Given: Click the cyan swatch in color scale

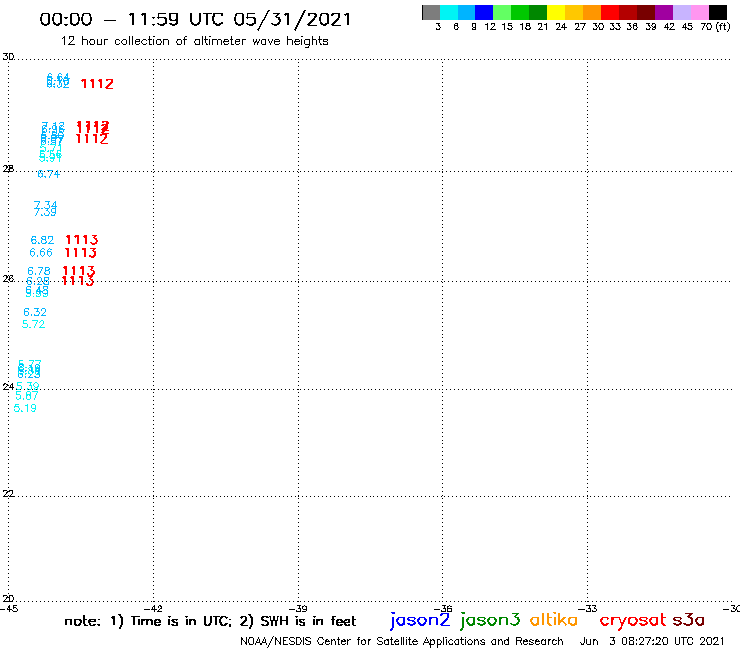Looking at the screenshot, I should tap(449, 12).
